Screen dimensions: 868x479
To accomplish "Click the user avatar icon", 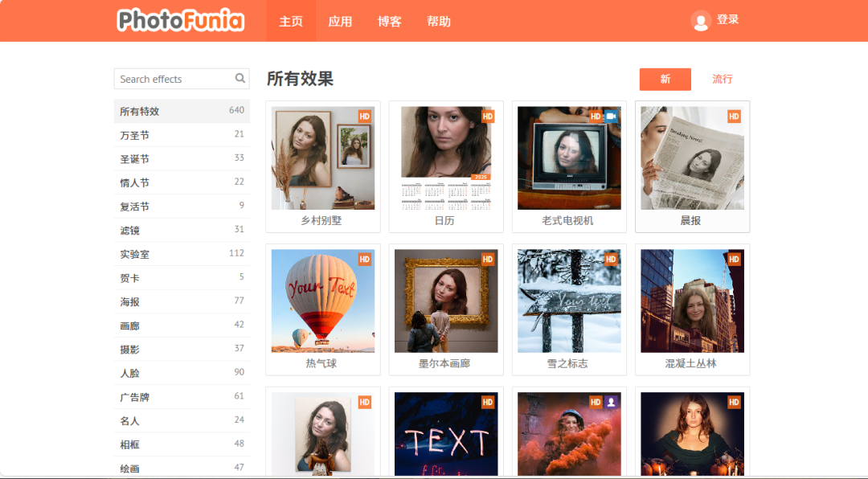I will click(x=701, y=20).
